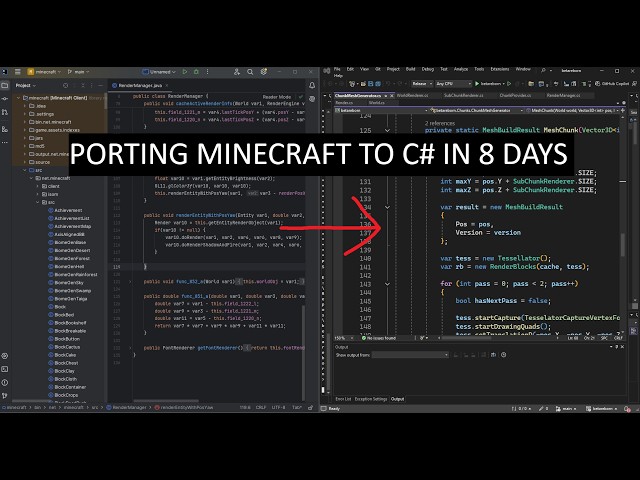Close RenderManager.java tab in IntelliJ
The width and height of the screenshot is (640, 480).
[x=167, y=86]
